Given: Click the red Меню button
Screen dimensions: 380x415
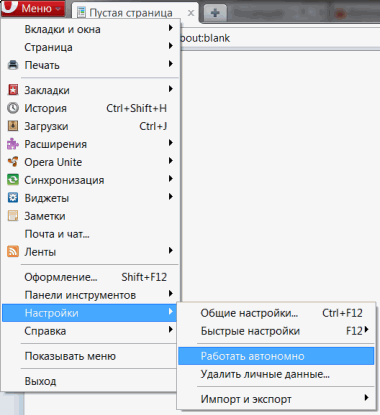Looking at the screenshot, I should [x=33, y=8].
